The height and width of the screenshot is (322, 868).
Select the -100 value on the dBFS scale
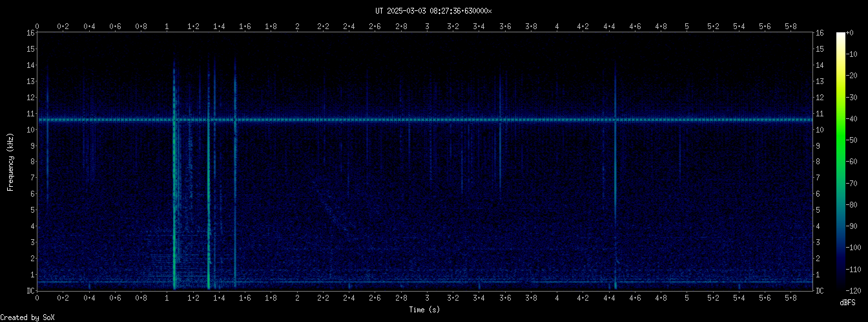tap(855, 248)
